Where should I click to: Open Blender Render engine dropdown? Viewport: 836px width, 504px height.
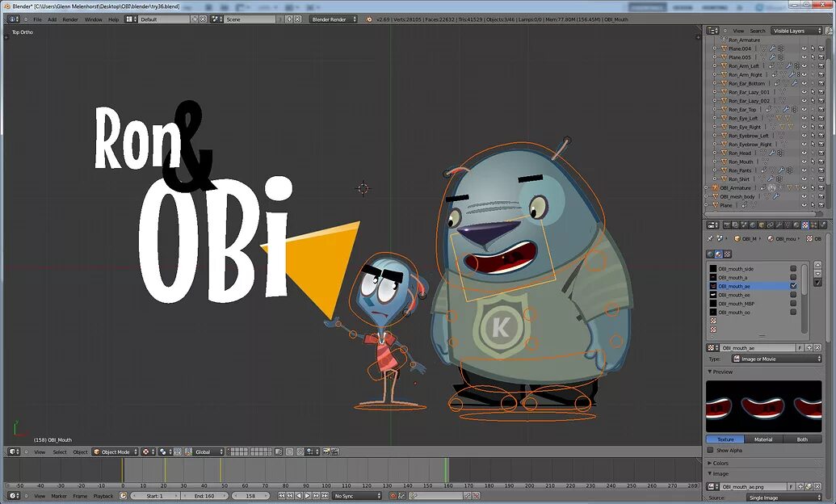click(334, 19)
